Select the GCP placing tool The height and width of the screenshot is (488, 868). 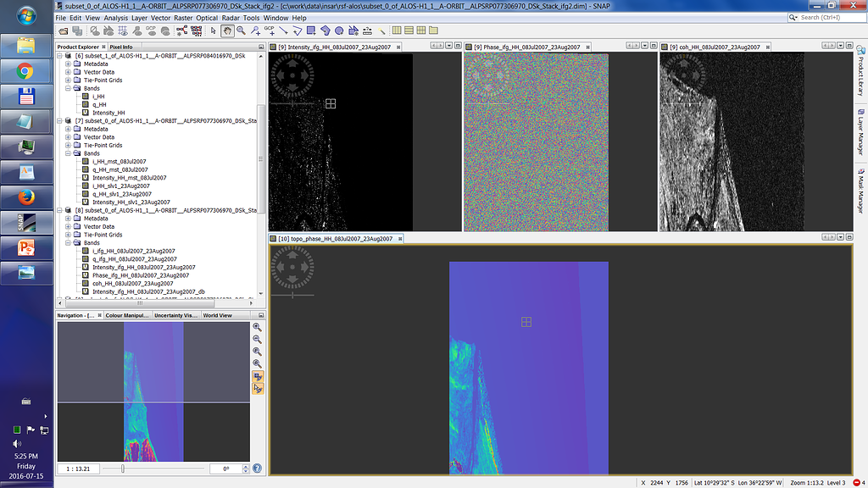pos(270,30)
